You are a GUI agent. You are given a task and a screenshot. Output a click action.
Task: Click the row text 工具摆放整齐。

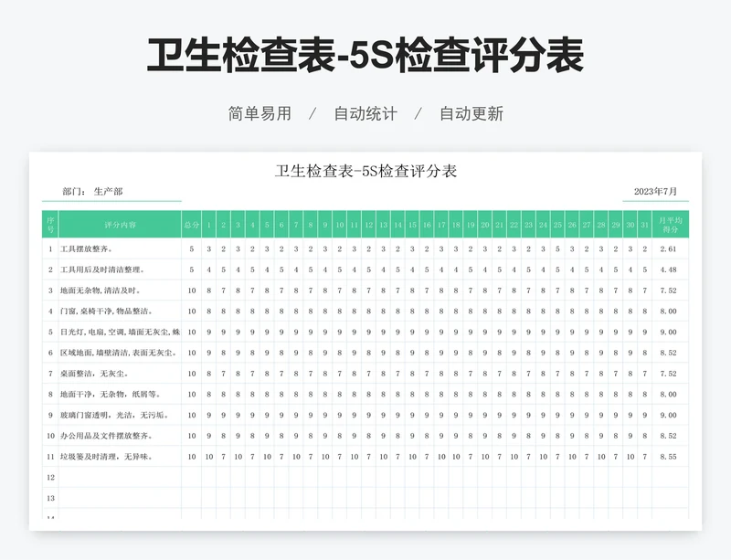tap(86, 249)
